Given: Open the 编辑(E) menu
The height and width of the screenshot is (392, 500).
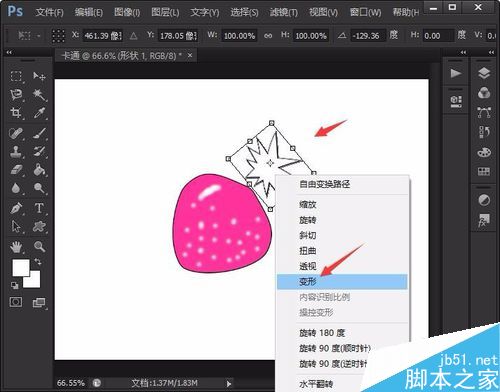Looking at the screenshot, I should pyautogui.click(x=89, y=13).
